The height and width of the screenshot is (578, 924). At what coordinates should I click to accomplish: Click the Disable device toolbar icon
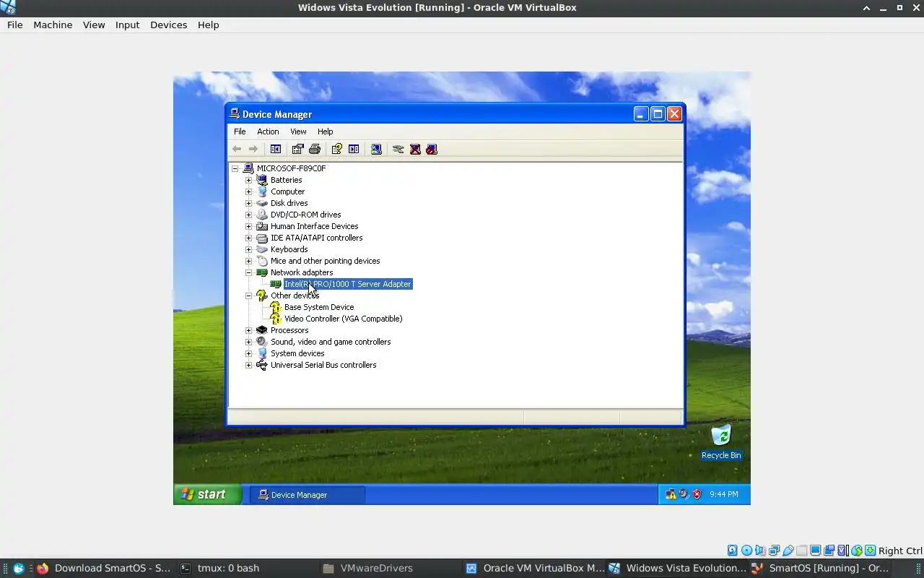point(432,149)
